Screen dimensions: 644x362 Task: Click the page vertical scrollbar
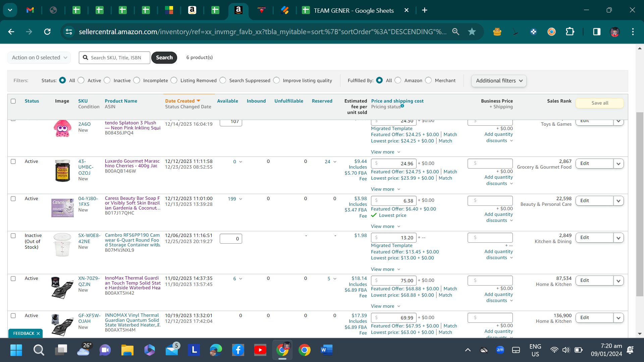tap(640, 204)
